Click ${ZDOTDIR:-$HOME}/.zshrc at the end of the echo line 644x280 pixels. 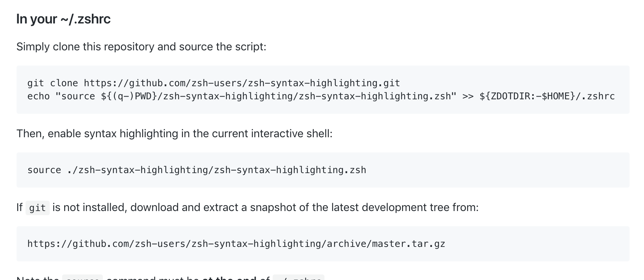(547, 96)
